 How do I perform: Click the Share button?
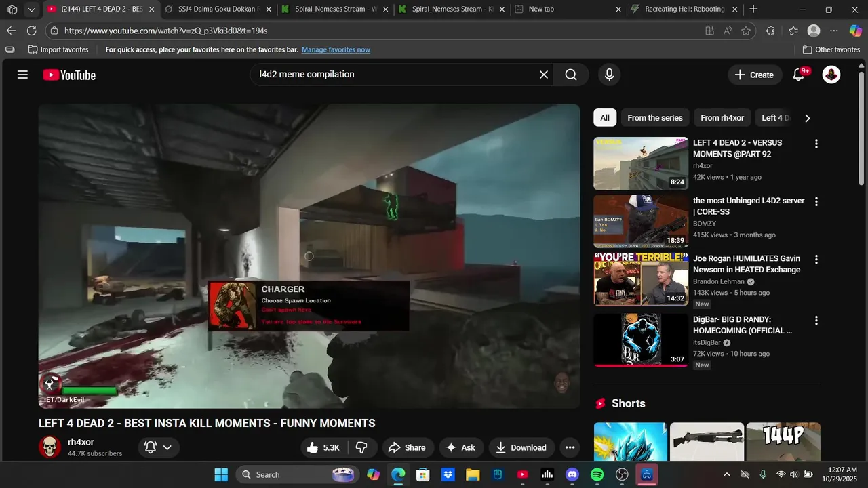pyautogui.click(x=407, y=447)
